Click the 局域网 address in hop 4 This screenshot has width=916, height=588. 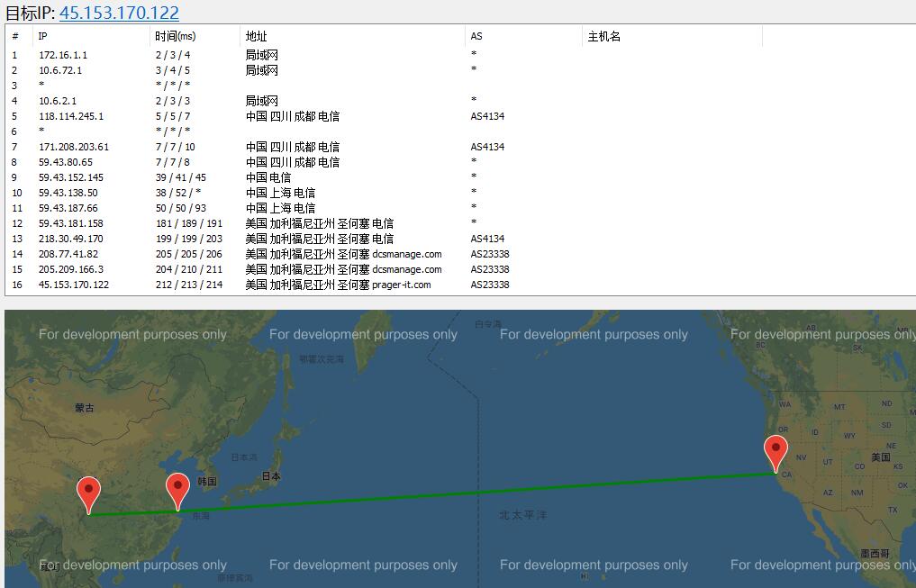click(x=262, y=101)
